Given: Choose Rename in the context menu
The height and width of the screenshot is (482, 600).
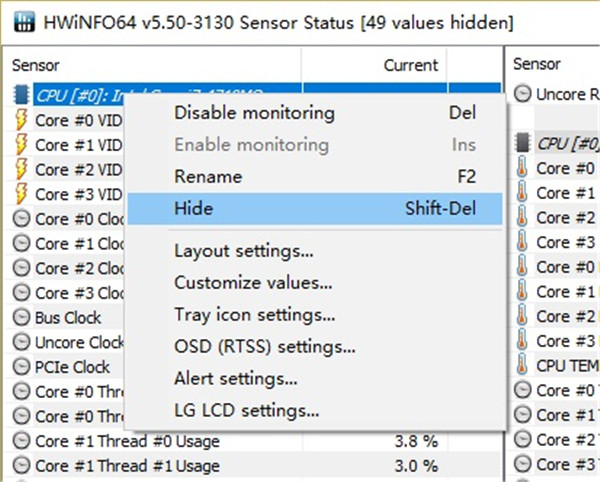Looking at the screenshot, I should (208, 177).
